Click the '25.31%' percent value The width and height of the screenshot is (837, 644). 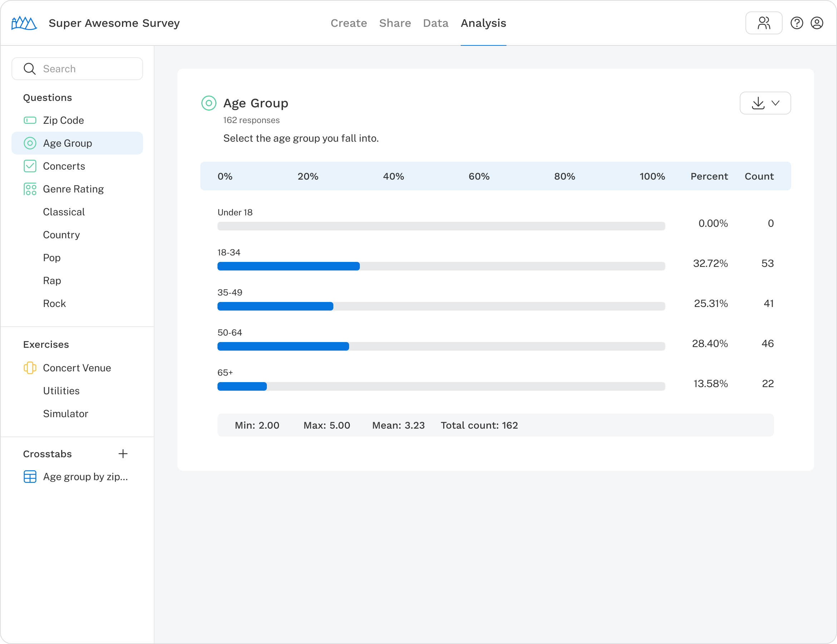(710, 304)
